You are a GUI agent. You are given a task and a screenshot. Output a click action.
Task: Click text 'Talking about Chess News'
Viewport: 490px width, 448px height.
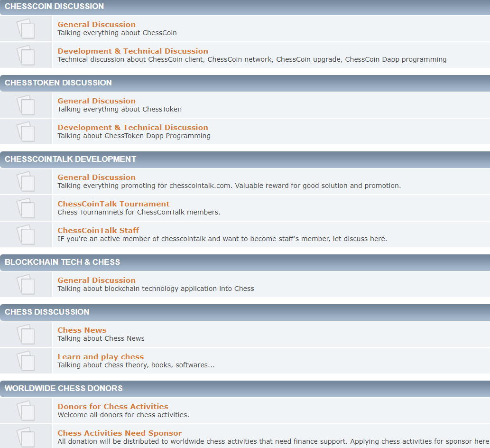101,338
